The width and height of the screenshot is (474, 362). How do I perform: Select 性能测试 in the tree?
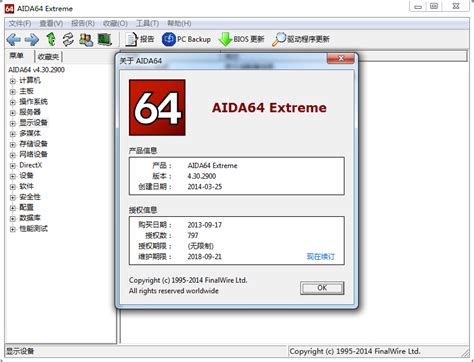pos(33,229)
